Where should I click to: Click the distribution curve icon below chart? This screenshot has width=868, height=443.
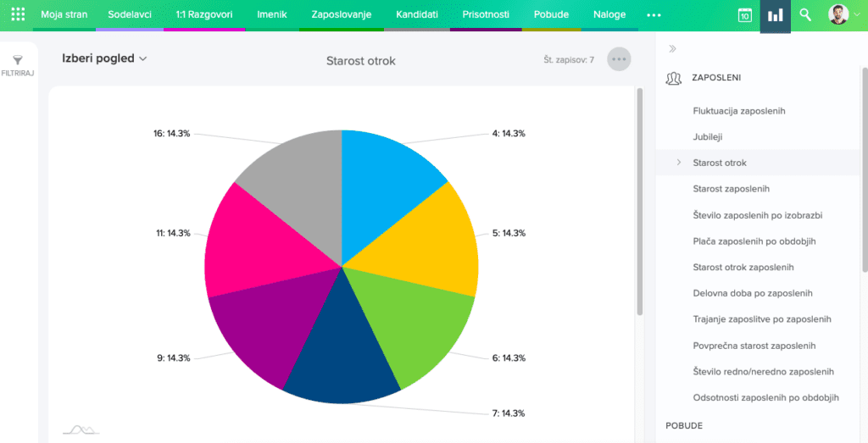click(81, 429)
